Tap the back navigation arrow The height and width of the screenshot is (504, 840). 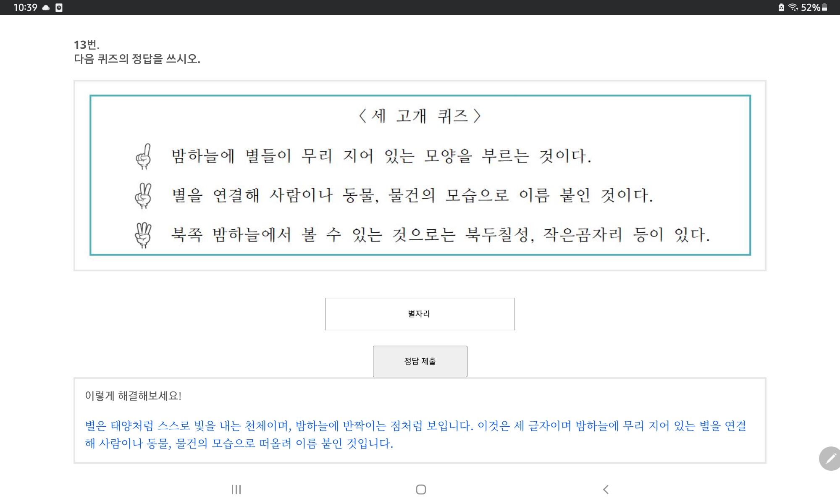[605, 489]
